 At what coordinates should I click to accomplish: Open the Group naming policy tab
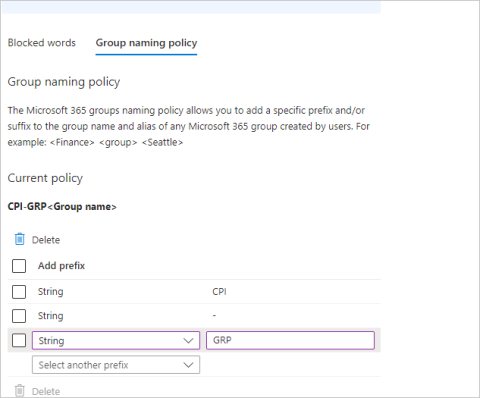pos(146,43)
